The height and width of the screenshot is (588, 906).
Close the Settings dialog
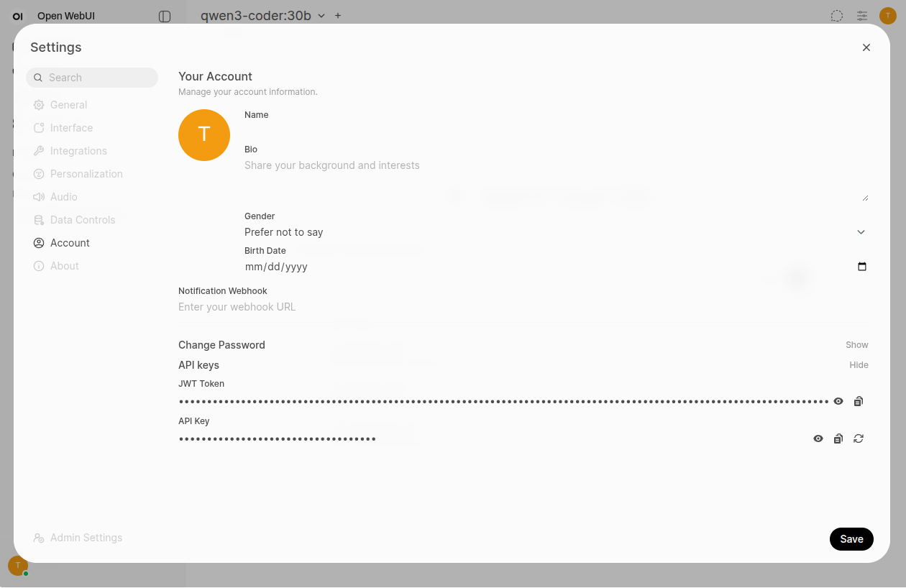(x=866, y=47)
